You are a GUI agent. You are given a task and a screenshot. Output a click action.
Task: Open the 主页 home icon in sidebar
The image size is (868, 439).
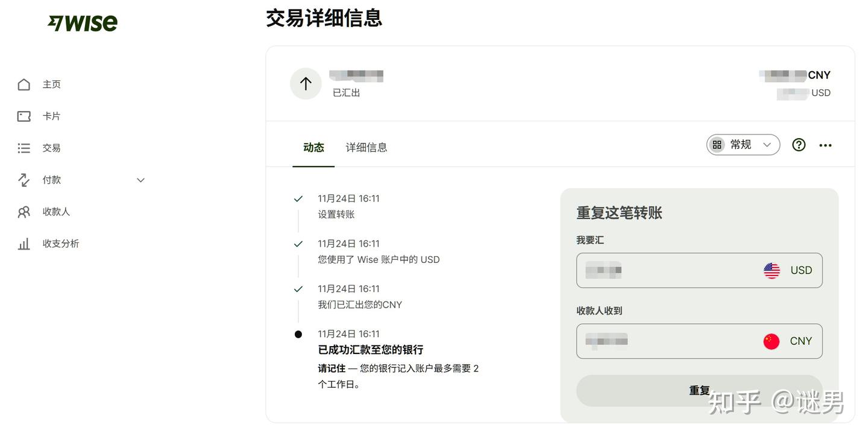(x=24, y=84)
